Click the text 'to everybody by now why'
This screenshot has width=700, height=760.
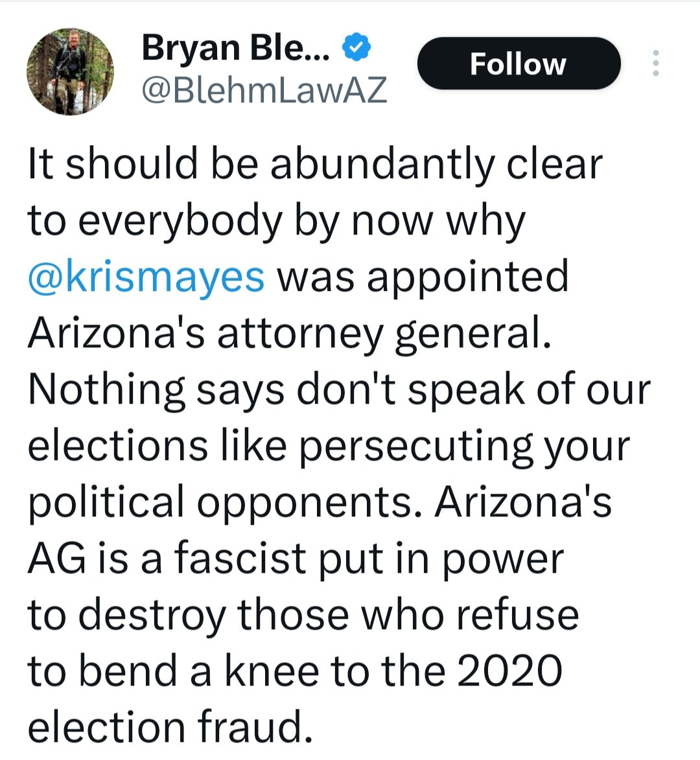click(276, 221)
